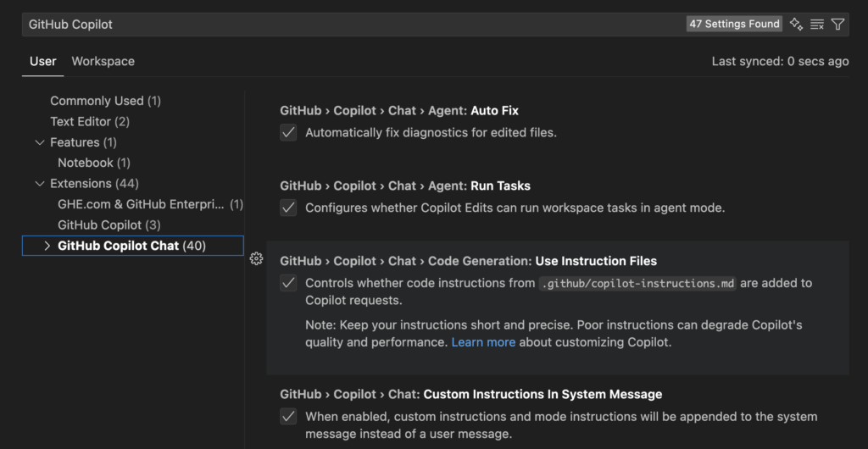Select the GitHub Copilot Chat (40) entry
The width and height of the screenshot is (868, 449).
tap(131, 246)
